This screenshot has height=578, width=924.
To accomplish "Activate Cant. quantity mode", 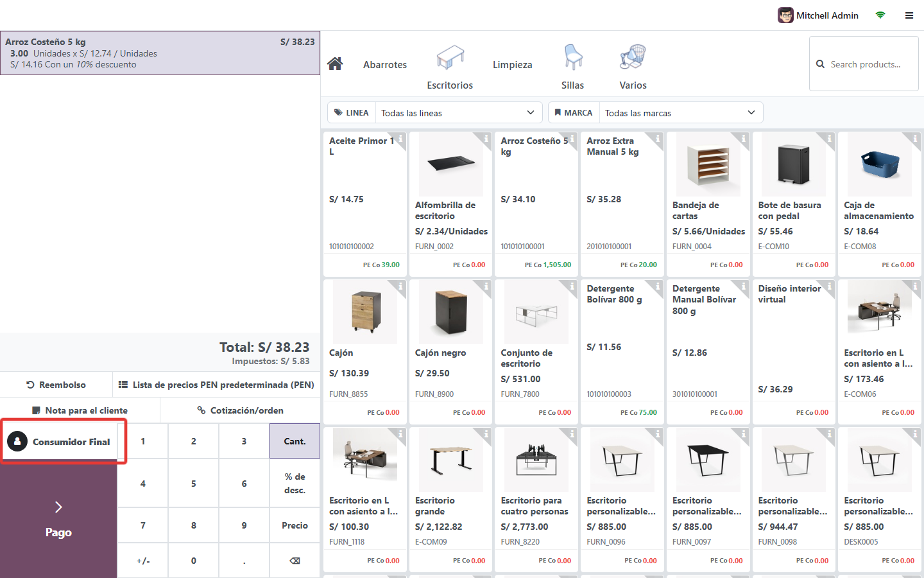I will point(295,441).
